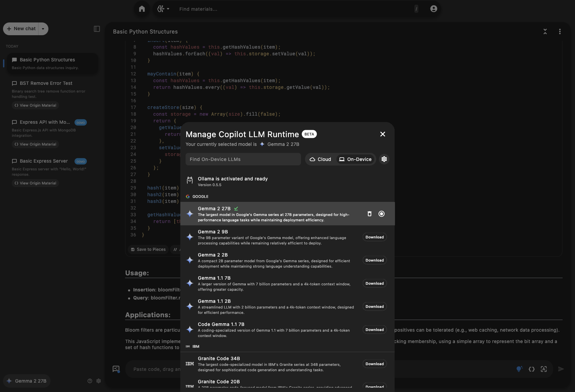Viewport: 575px width, 392px height.
Task: Click the selected-model sparkle icon in dialog subtitle
Action: 262,144
